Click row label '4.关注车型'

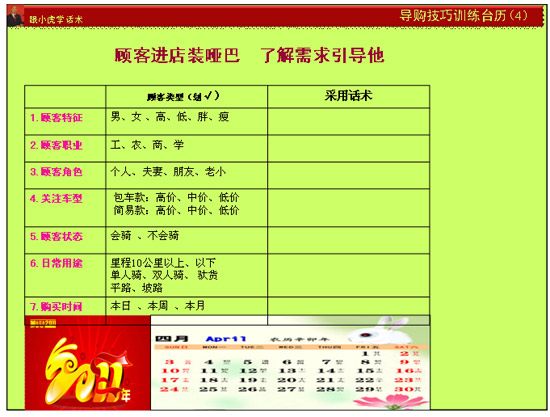pos(56,199)
